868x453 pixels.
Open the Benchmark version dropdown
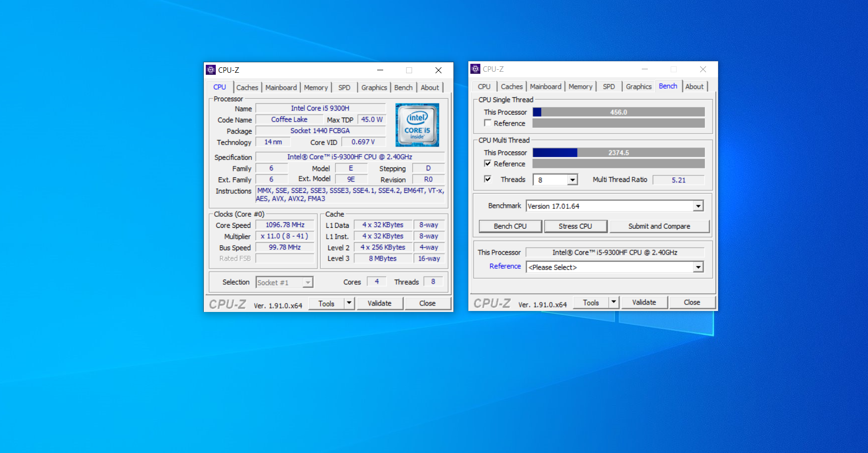(698, 206)
